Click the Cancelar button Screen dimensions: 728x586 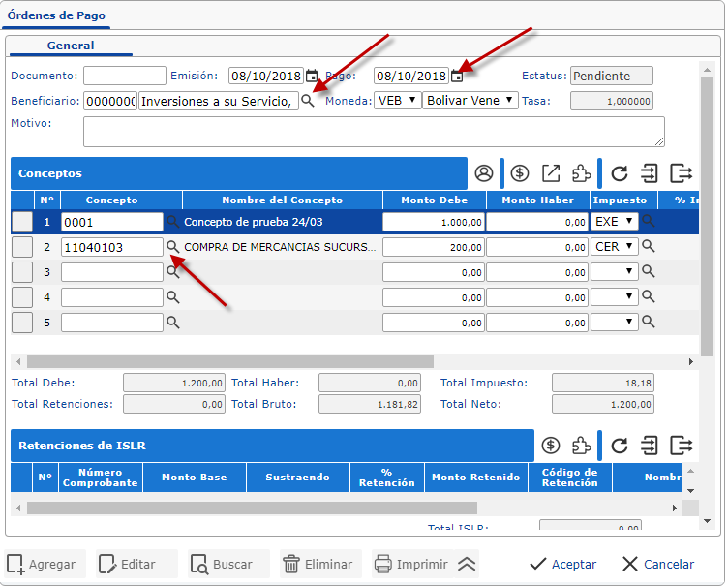pos(658,564)
